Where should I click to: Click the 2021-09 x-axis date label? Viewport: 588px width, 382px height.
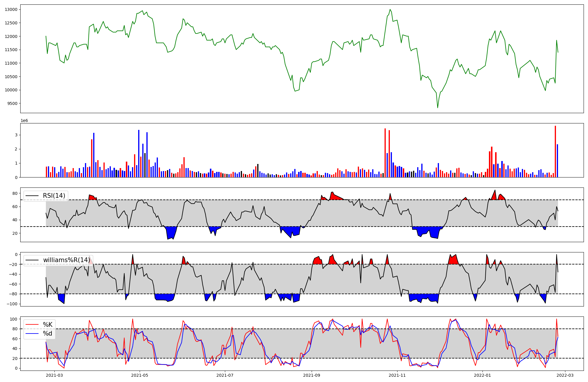(x=312, y=375)
